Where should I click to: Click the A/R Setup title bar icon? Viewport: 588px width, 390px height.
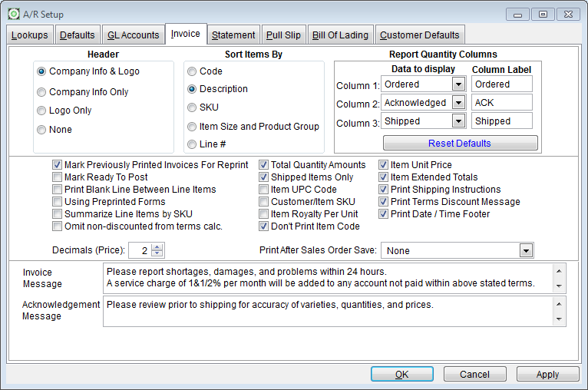coord(14,14)
